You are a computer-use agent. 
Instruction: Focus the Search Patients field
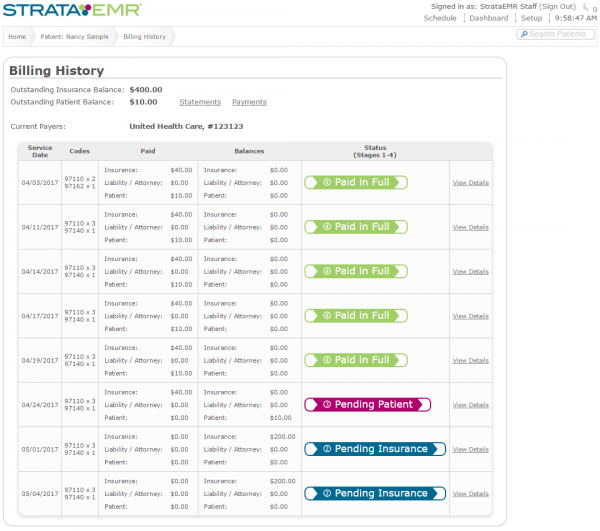tap(560, 34)
